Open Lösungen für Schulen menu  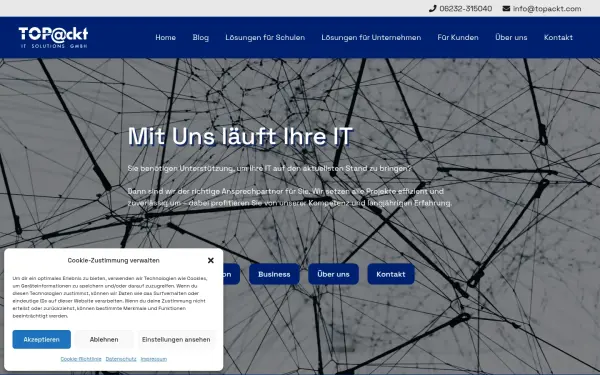(265, 38)
